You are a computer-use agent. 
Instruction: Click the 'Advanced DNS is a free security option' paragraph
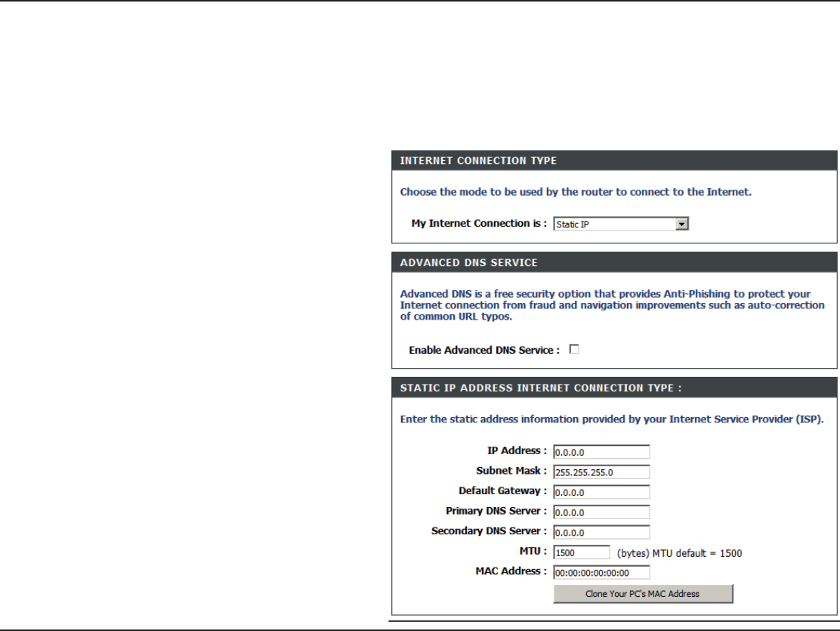pos(613,305)
